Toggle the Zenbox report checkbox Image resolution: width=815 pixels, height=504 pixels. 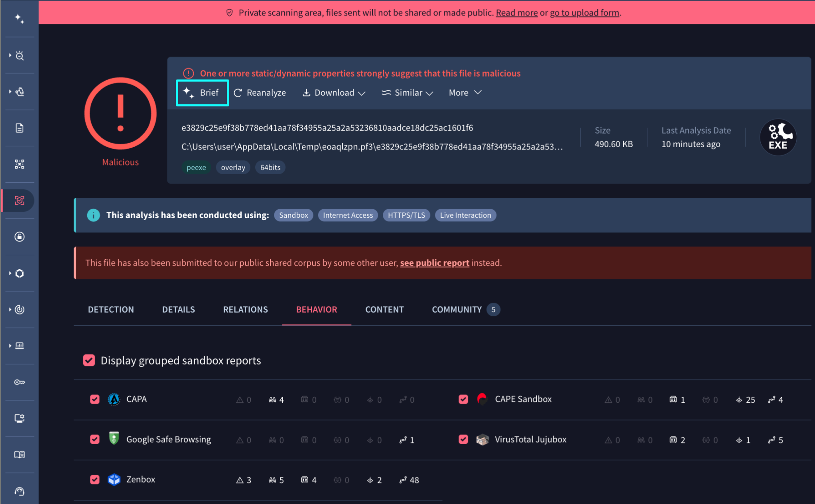coord(94,480)
